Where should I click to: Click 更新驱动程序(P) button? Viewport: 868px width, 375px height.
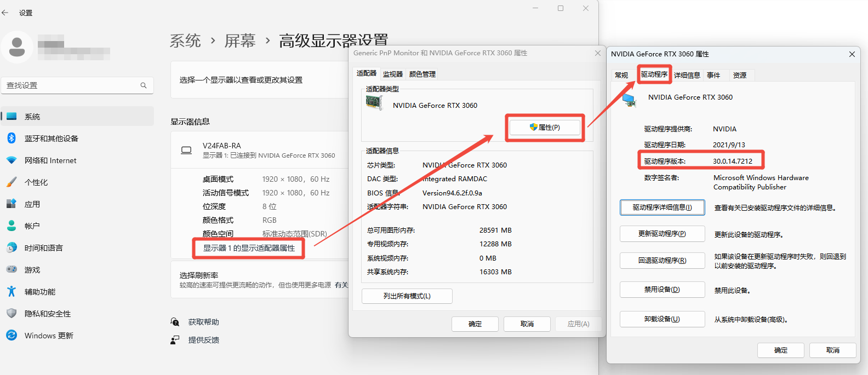click(662, 234)
